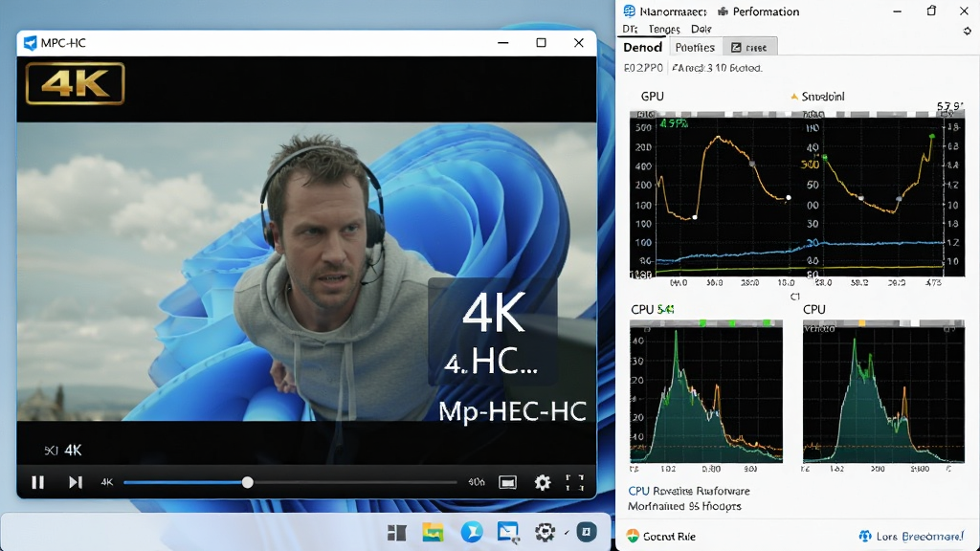Close the MPC-HC window
This screenshot has width=980, height=551.
click(579, 42)
